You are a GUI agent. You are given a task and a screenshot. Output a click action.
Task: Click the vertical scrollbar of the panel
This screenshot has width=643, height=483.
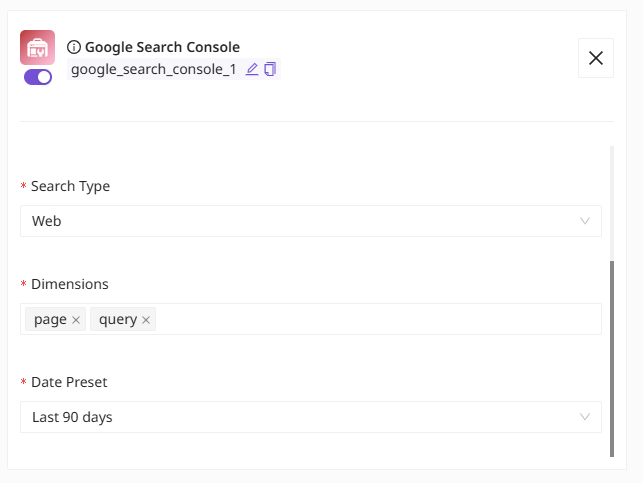[612, 358]
